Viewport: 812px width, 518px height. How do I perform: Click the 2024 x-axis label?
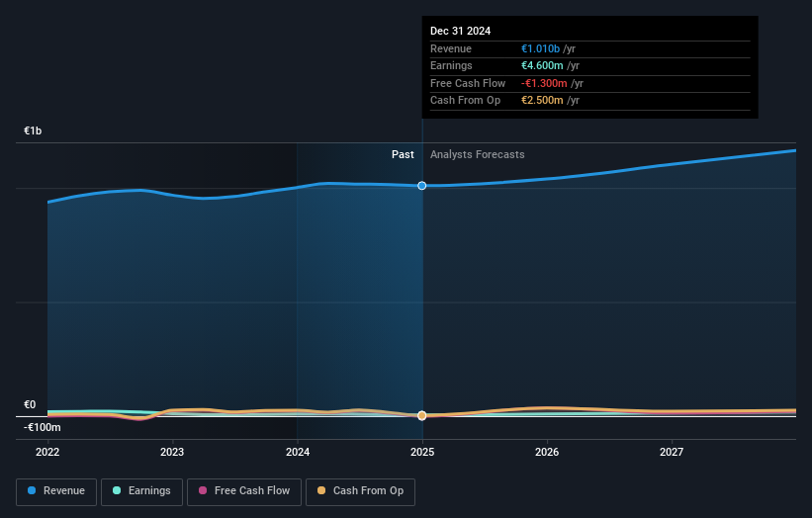(x=298, y=453)
